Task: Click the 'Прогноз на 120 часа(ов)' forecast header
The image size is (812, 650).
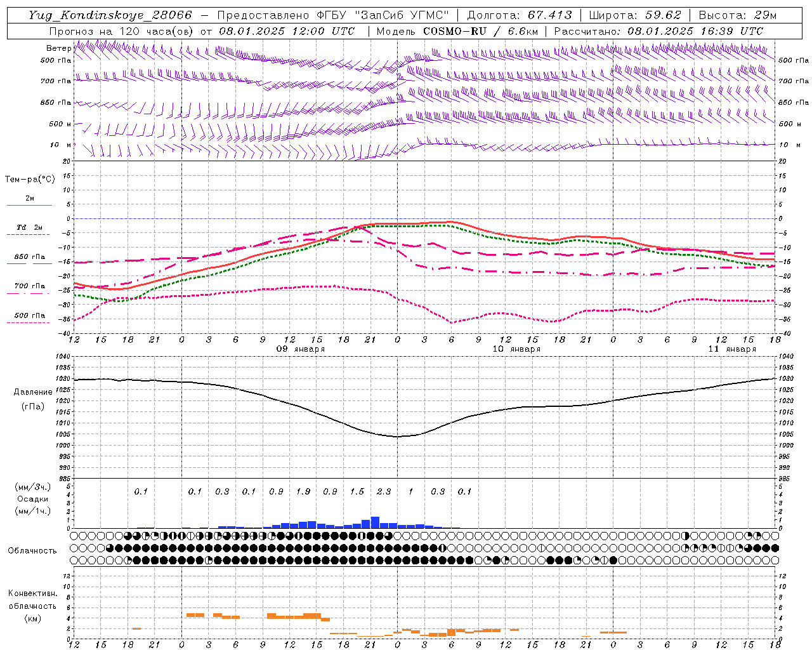Action: [122, 31]
